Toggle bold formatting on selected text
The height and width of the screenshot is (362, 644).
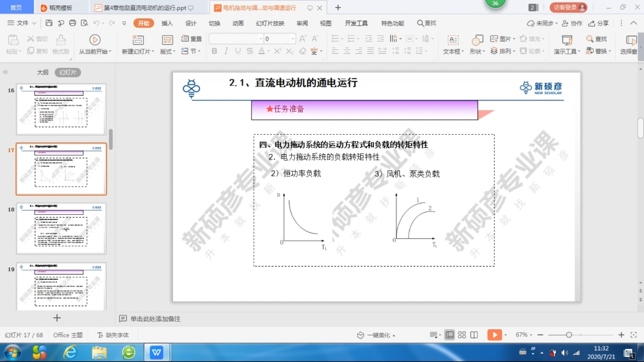click(214, 50)
